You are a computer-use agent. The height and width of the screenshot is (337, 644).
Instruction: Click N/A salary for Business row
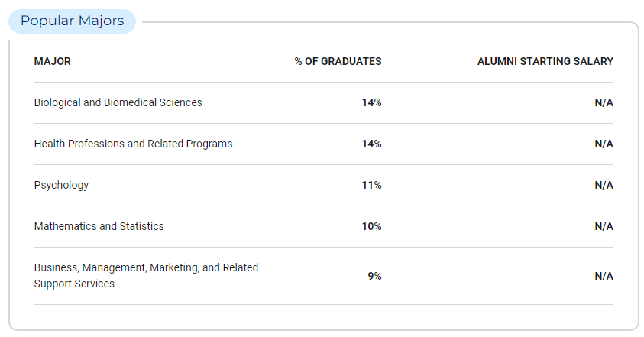tap(604, 276)
